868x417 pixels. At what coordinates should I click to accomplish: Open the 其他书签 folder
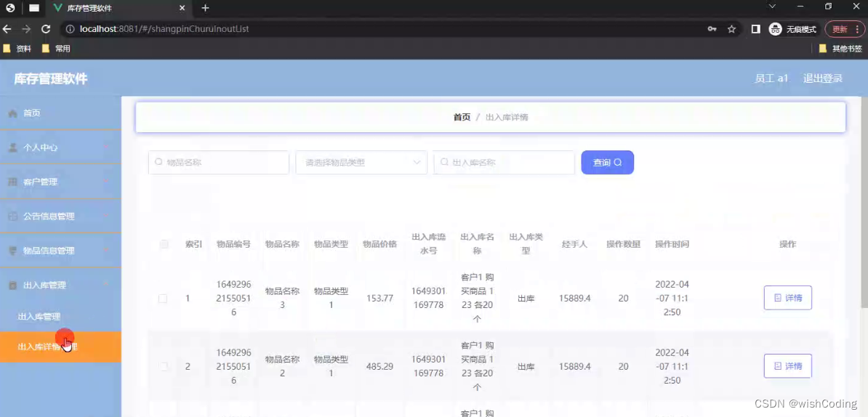point(840,49)
